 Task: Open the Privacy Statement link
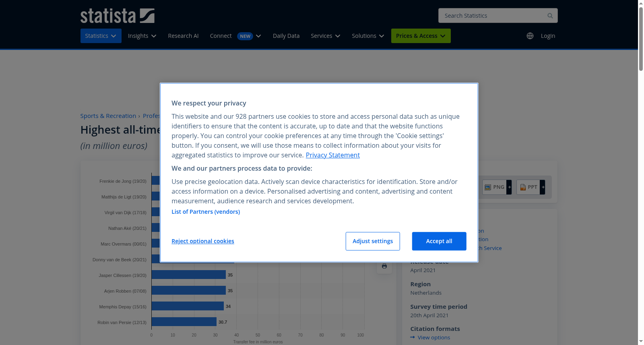pos(333,155)
